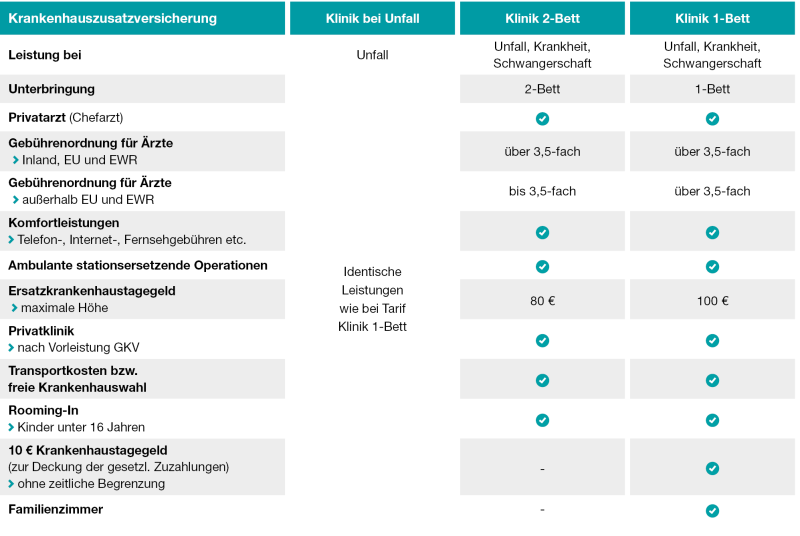Click chevron beside 'nach Vorleistung GKV'

click(x=13, y=348)
